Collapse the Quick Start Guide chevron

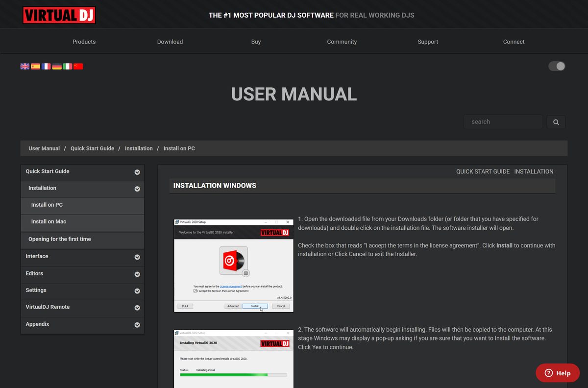(x=137, y=172)
